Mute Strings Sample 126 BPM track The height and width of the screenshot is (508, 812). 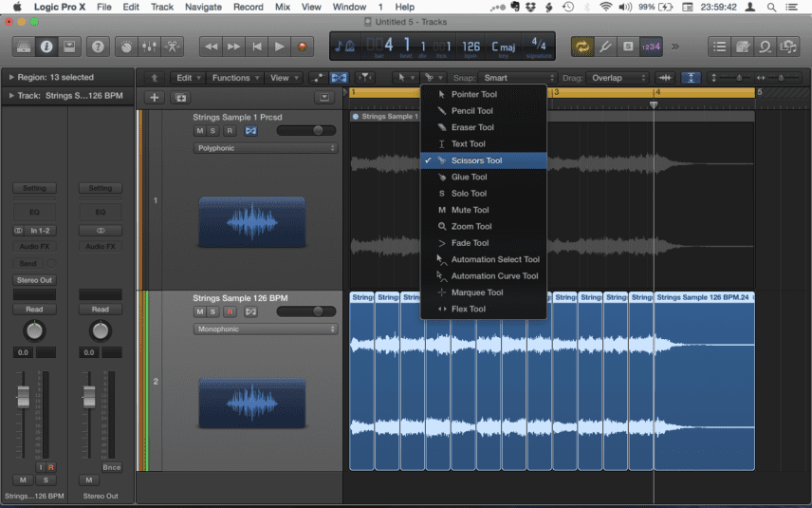200,311
